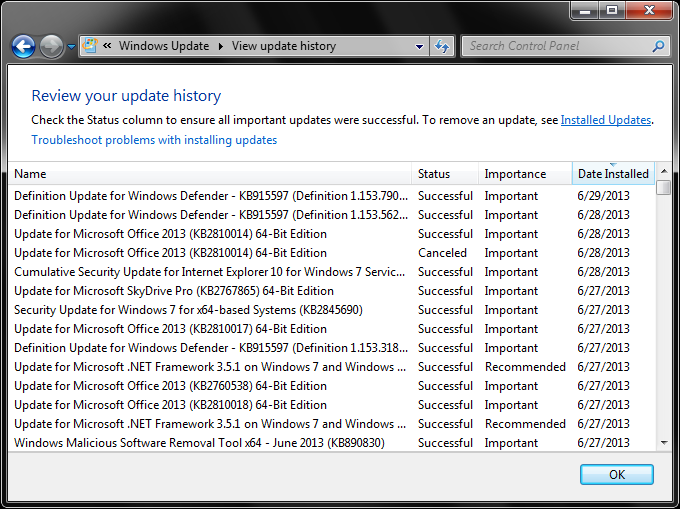Click the Control Panel icon in address bar
This screenshot has width=680, height=509.
coord(90,46)
